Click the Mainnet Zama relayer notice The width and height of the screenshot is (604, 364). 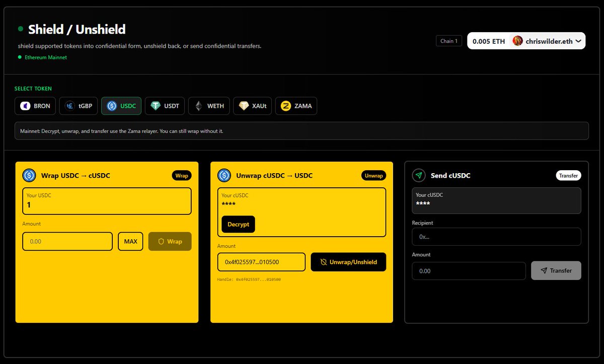[x=301, y=131]
